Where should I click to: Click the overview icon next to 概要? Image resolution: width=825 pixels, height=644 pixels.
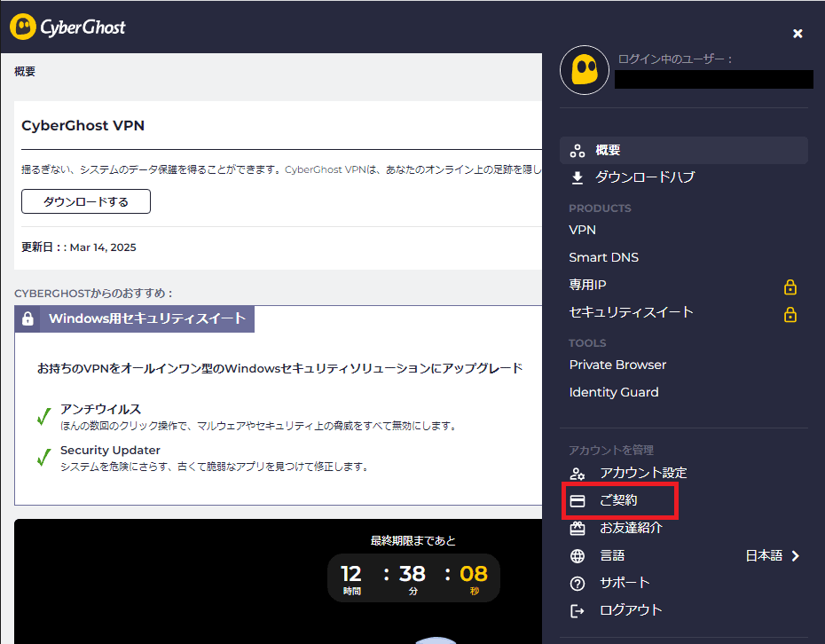pos(577,151)
